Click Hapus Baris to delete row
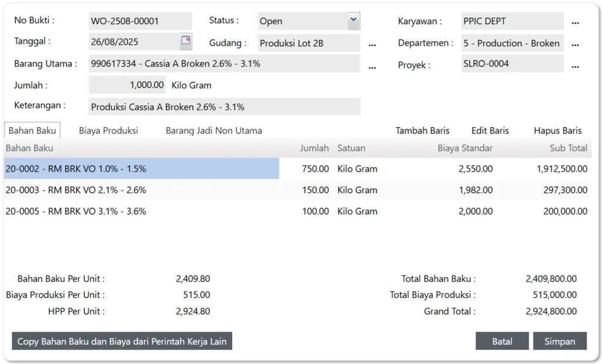The width and height of the screenshot is (602, 364). tap(557, 131)
